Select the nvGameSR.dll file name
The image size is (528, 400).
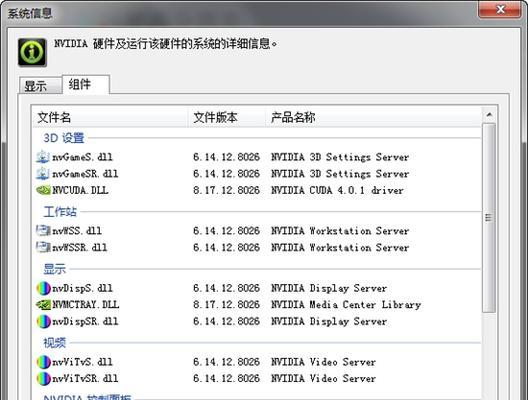tap(85, 174)
